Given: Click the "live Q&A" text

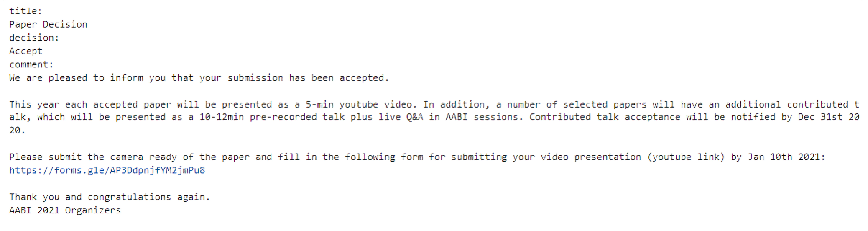Looking at the screenshot, I should [x=401, y=117].
